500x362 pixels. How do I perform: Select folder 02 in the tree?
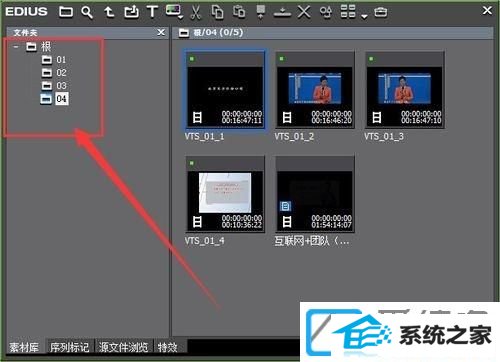[61, 73]
